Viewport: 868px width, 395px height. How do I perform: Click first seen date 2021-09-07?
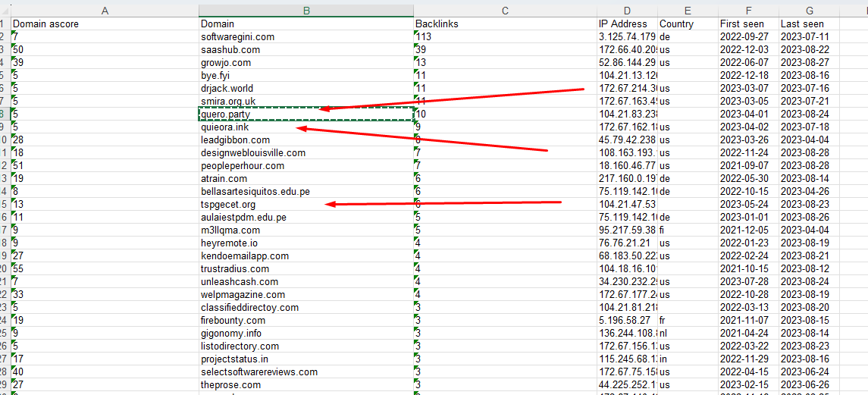(x=748, y=165)
